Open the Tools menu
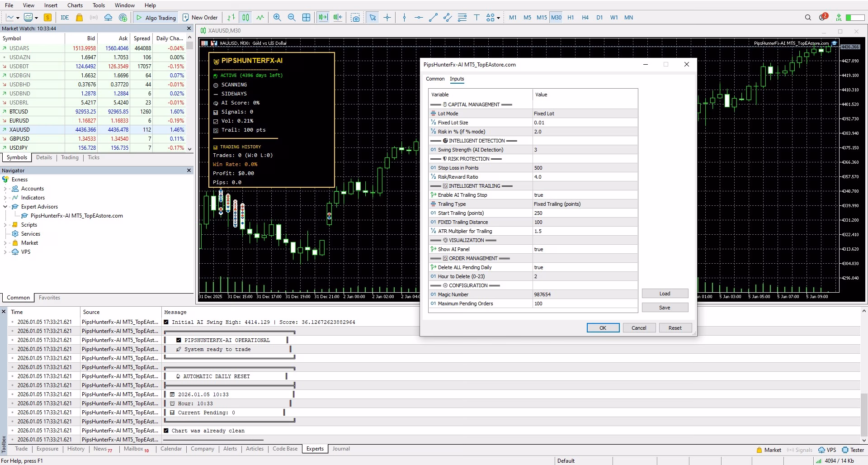868x465 pixels. click(x=99, y=5)
